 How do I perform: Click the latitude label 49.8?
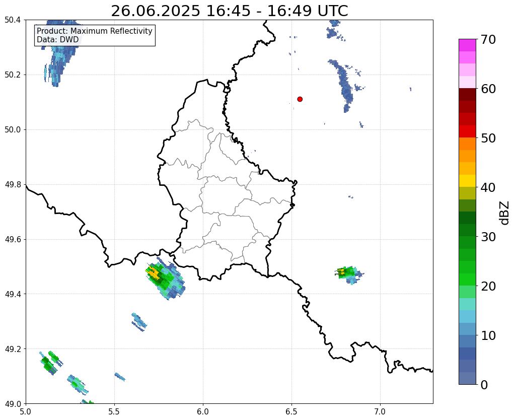click(13, 185)
